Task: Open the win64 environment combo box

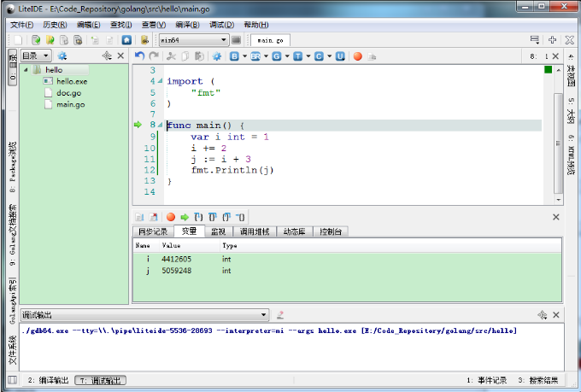Action: tap(194, 40)
